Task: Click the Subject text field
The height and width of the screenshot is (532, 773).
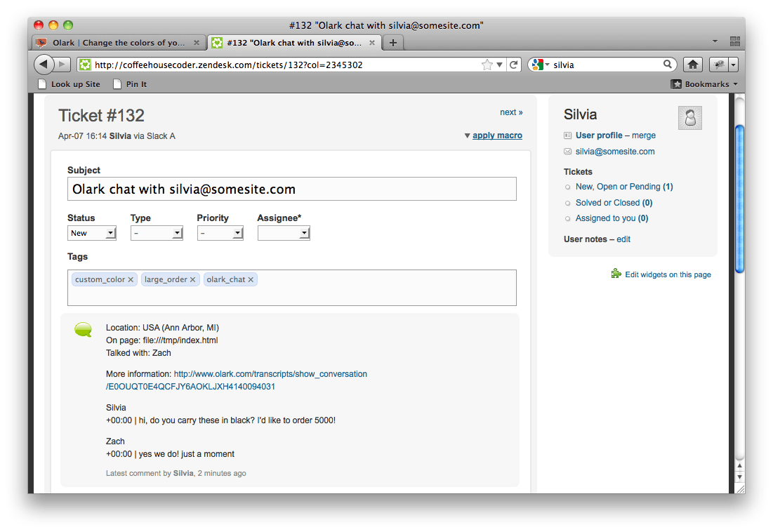Action: click(x=291, y=189)
